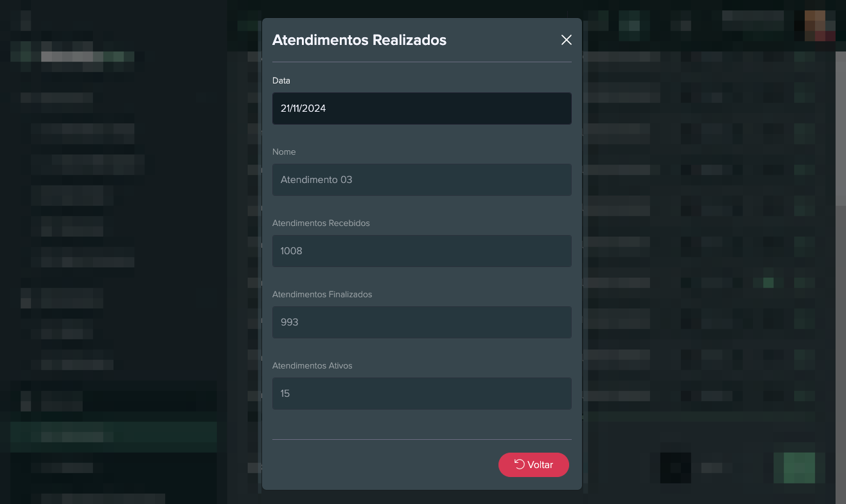The image size is (846, 504).
Task: Click the Atendimentos Realizados dialog title
Action: [359, 40]
